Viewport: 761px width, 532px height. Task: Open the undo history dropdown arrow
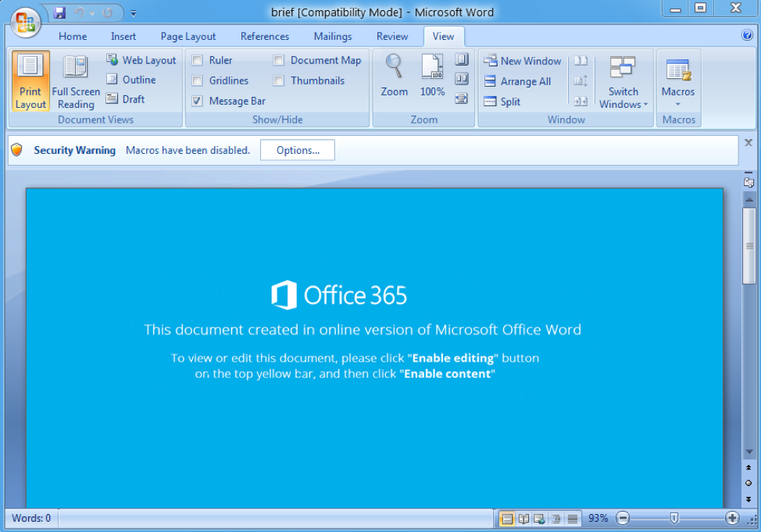(x=92, y=13)
